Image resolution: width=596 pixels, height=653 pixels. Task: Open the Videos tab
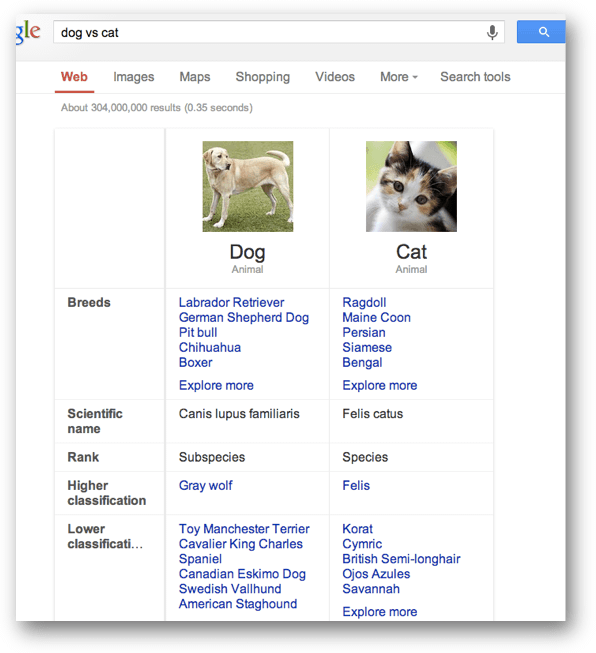(x=335, y=77)
